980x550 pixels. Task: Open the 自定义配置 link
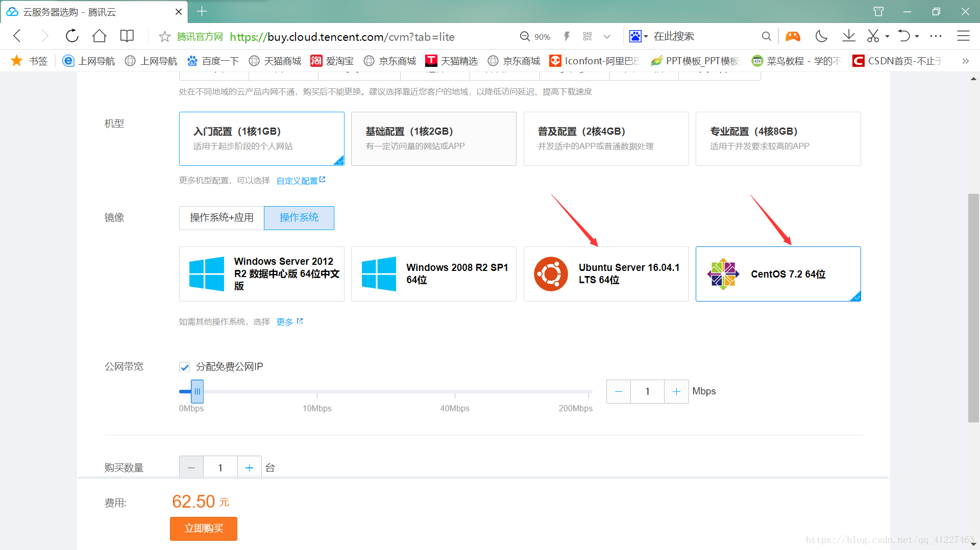301,181
